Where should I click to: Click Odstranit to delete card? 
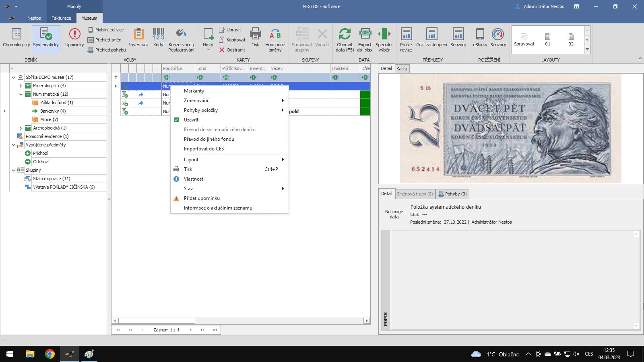coord(232,50)
